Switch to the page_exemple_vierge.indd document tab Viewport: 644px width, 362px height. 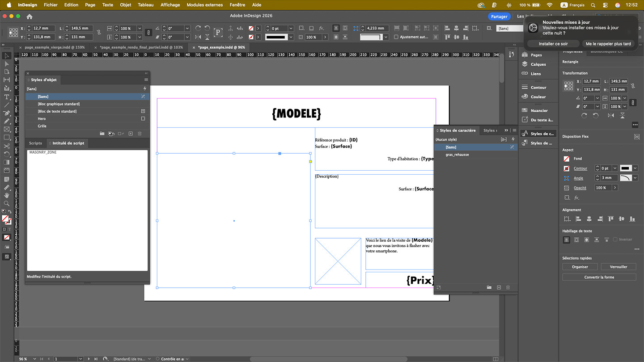pyautogui.click(x=55, y=47)
